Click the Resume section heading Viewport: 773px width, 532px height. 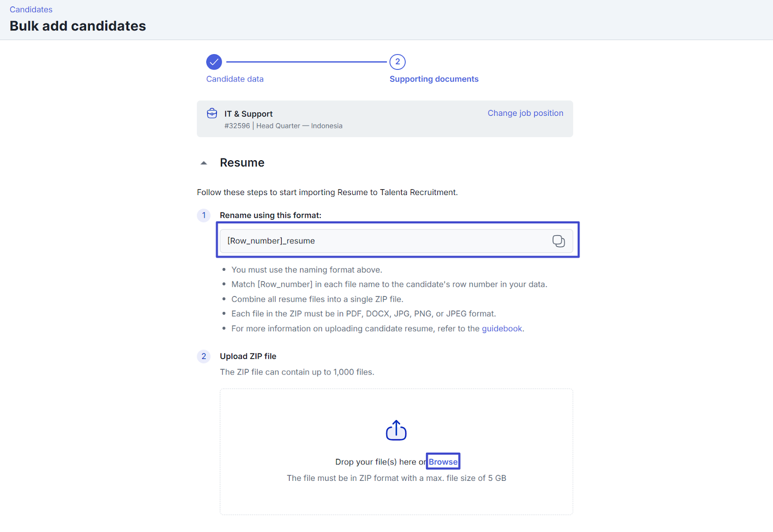click(242, 163)
